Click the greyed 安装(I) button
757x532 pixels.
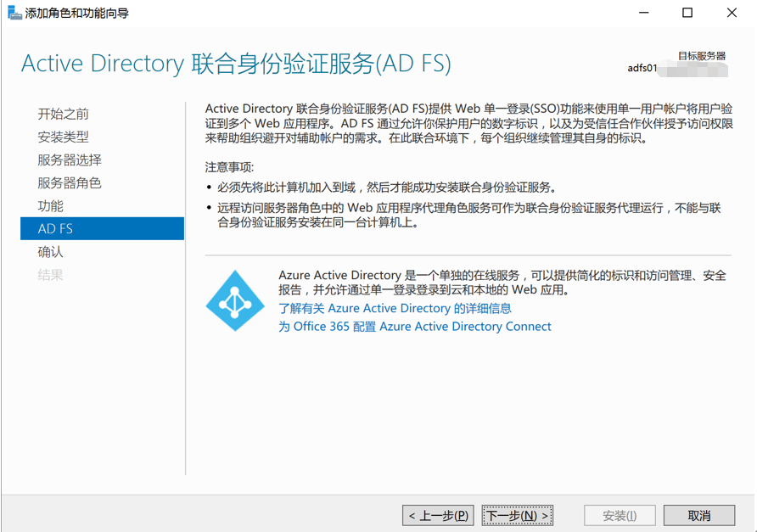pos(620,516)
